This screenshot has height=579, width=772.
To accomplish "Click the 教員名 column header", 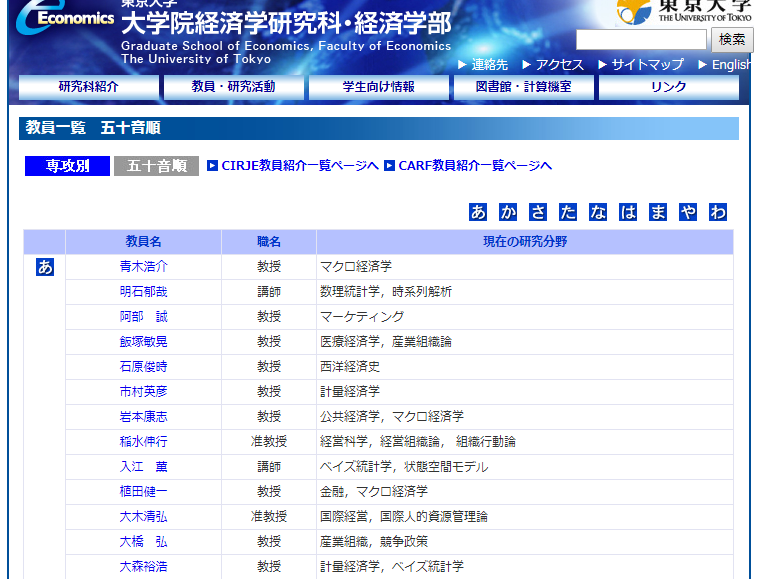I will 143,242.
